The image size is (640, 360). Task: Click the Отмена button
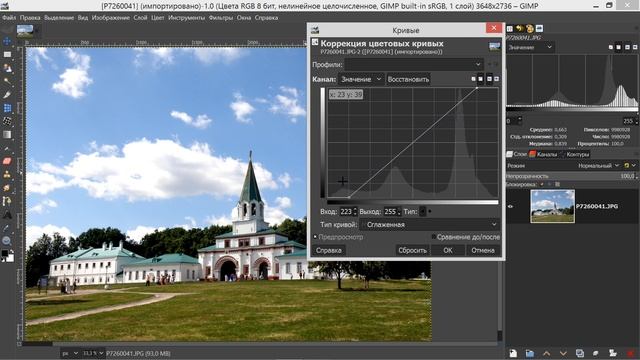(x=483, y=250)
